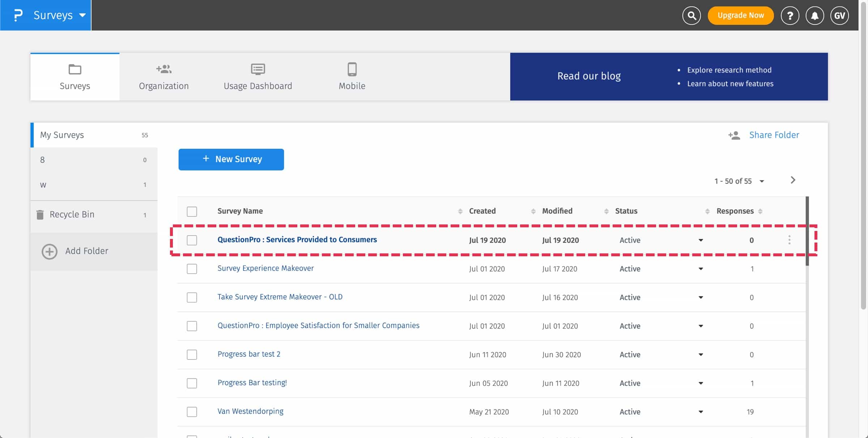This screenshot has width=868, height=438.
Task: Open status dropdown for Progress bar test 2
Action: pyautogui.click(x=701, y=355)
